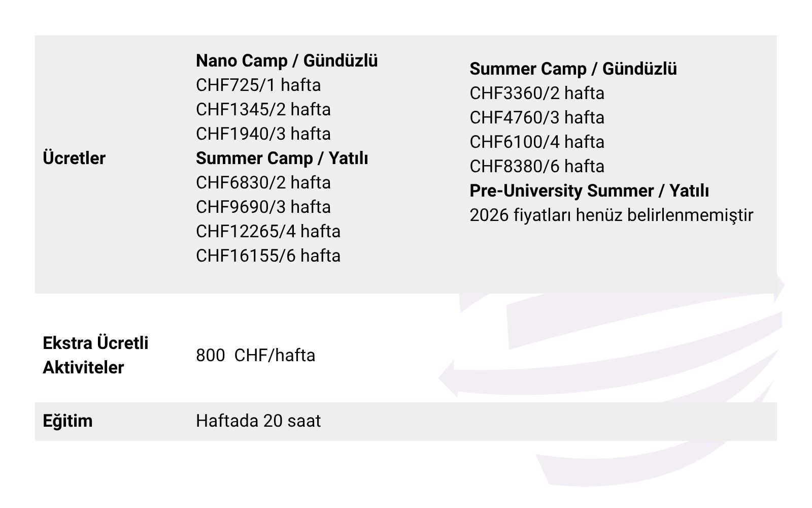
Task: Select the CHF6100/4 hafta price
Action: [x=537, y=142]
